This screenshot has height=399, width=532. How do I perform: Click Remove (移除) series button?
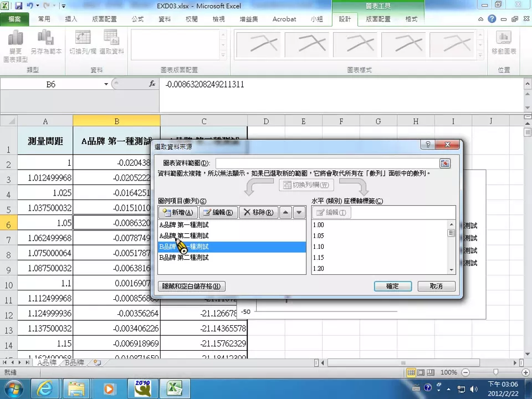(x=259, y=212)
